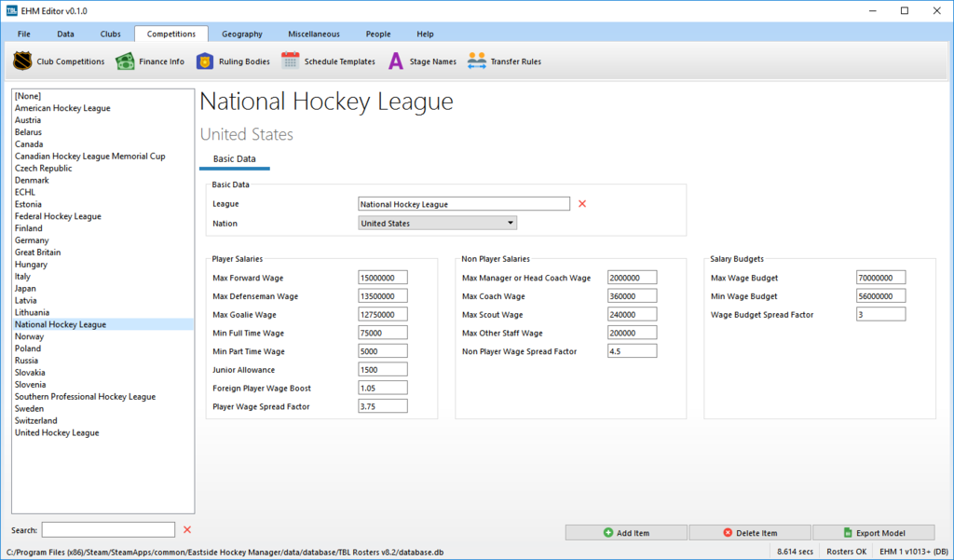The image size is (954, 560).
Task: Open Club Competitions via NHL shield icon
Action: [x=22, y=61]
